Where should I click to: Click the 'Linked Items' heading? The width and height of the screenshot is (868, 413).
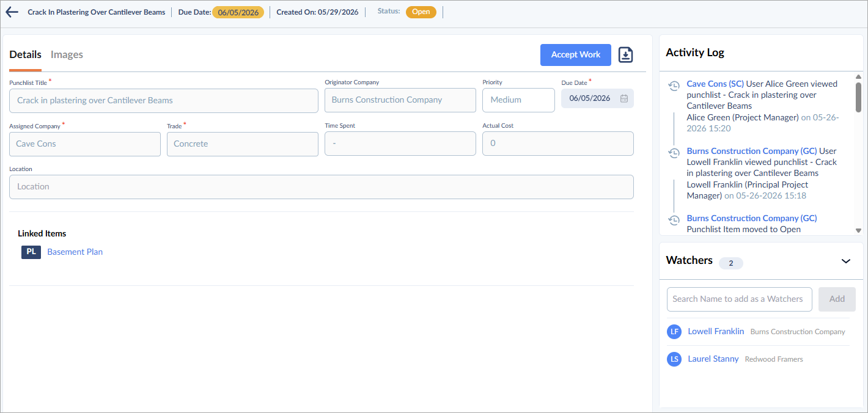42,233
